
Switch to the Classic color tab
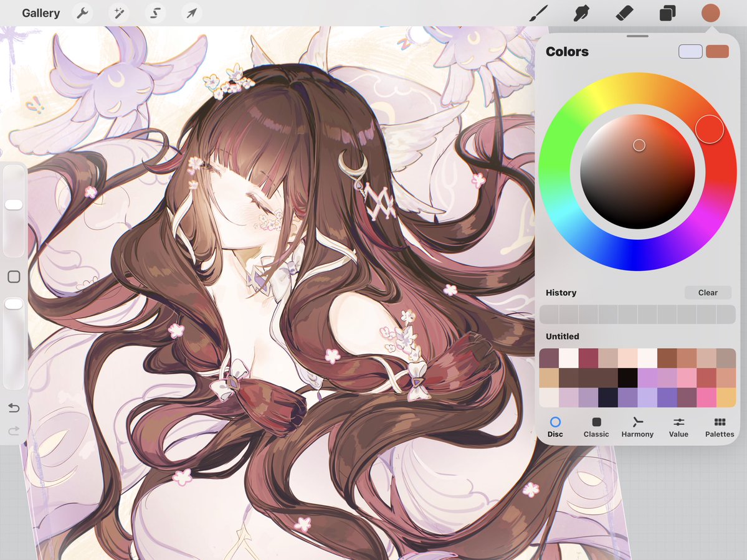[596, 427]
